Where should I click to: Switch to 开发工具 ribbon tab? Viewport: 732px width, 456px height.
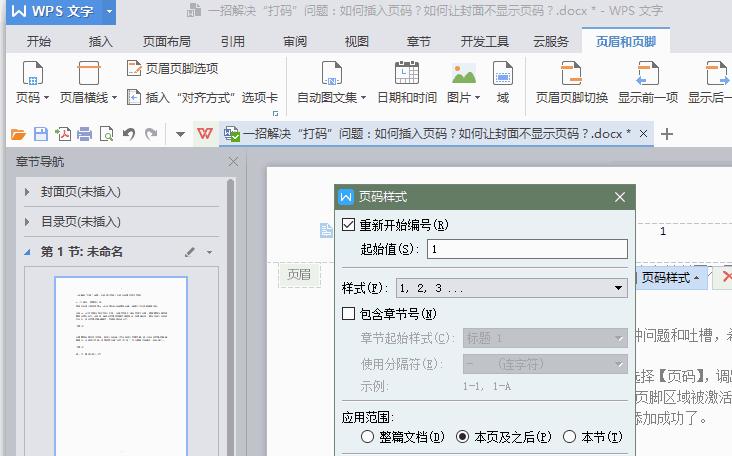485,42
